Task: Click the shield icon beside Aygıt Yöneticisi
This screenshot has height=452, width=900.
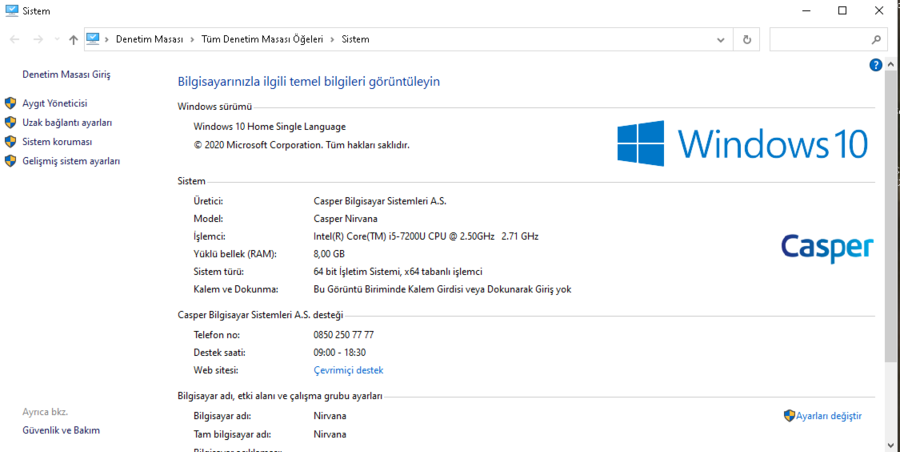Action: point(10,103)
